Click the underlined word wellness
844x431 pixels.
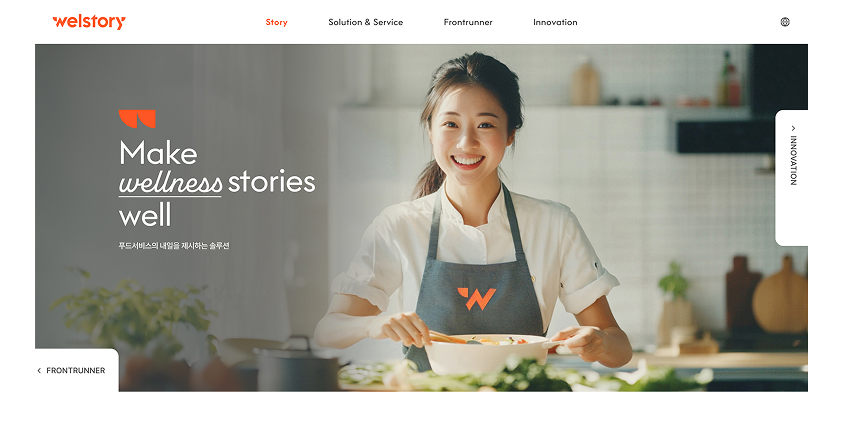click(x=170, y=183)
